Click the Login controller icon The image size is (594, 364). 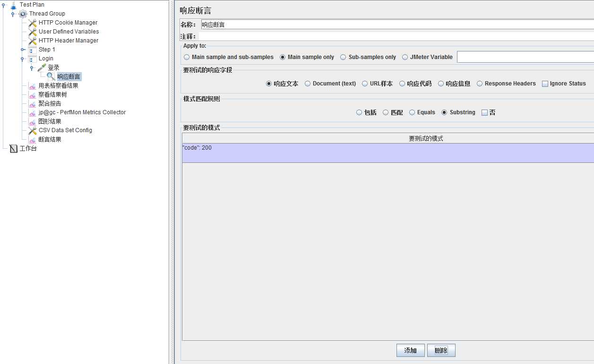[32, 59]
